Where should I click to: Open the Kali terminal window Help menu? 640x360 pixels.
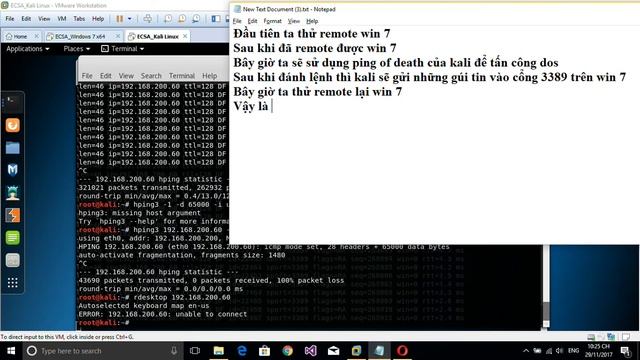[x=209, y=76]
